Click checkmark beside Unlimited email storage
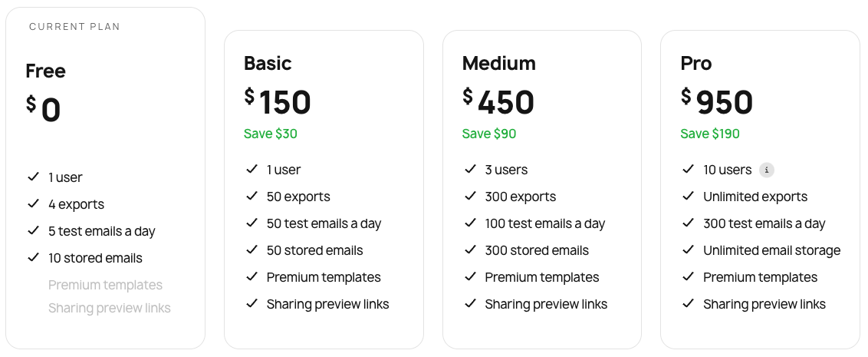 [x=688, y=250]
